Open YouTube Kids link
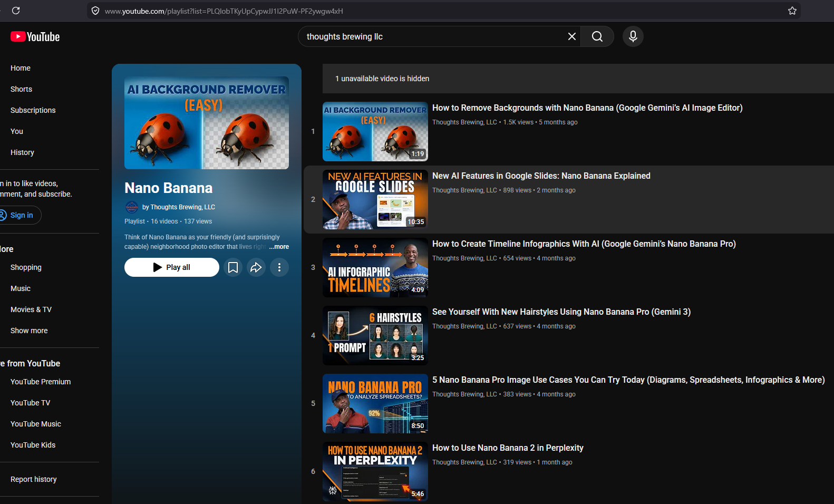Screen dimensions: 834x504 (33, 445)
